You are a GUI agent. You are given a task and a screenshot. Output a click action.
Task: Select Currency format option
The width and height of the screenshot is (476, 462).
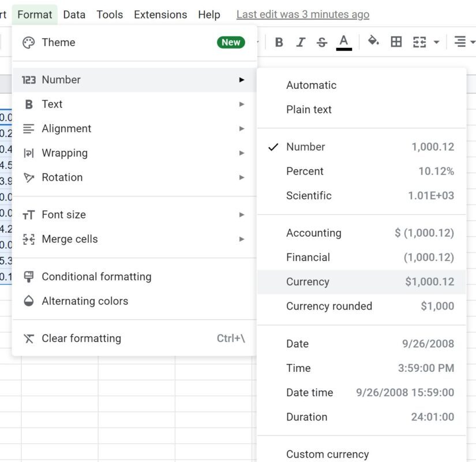tap(362, 282)
